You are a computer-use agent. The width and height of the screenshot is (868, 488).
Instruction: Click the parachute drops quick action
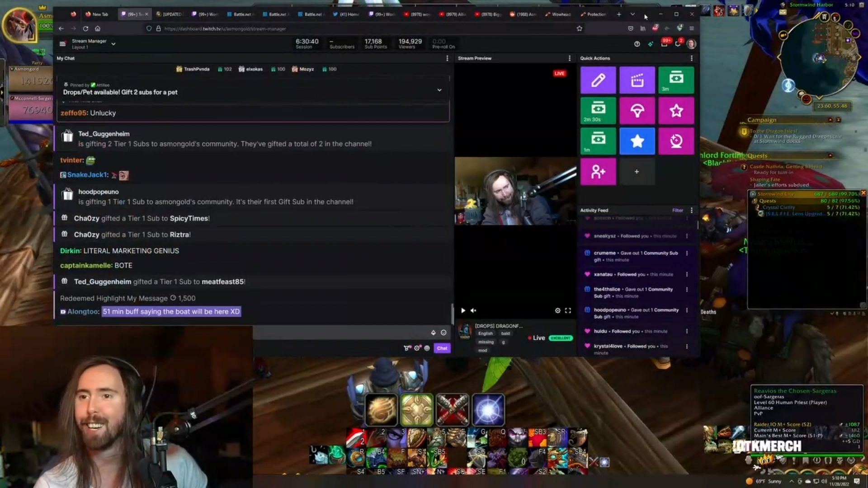pos(637,110)
